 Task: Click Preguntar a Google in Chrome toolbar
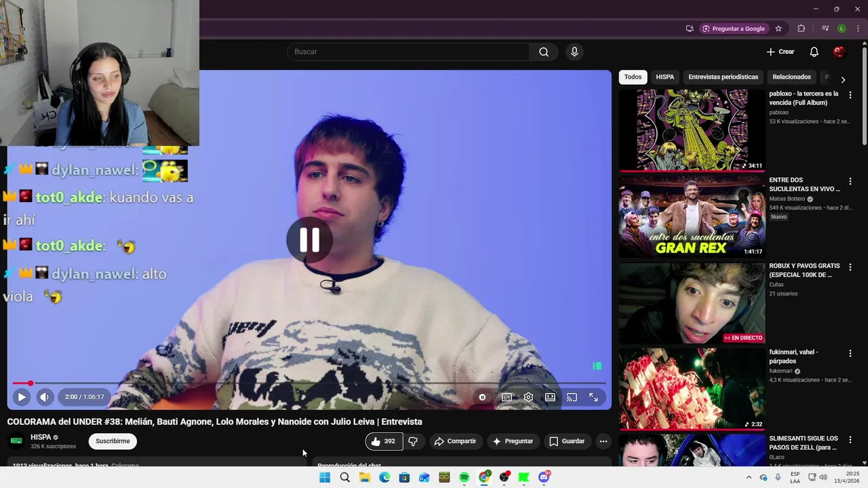(x=733, y=28)
